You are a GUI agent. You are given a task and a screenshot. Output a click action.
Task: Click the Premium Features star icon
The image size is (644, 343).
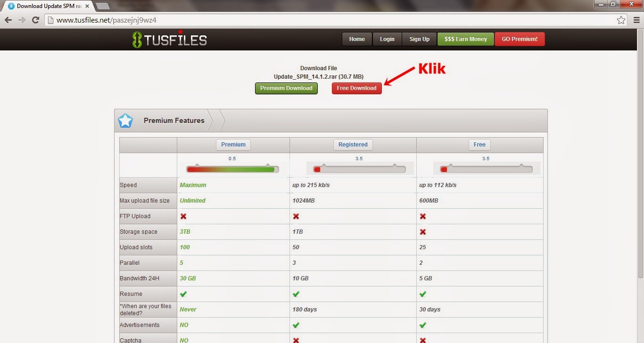point(125,121)
